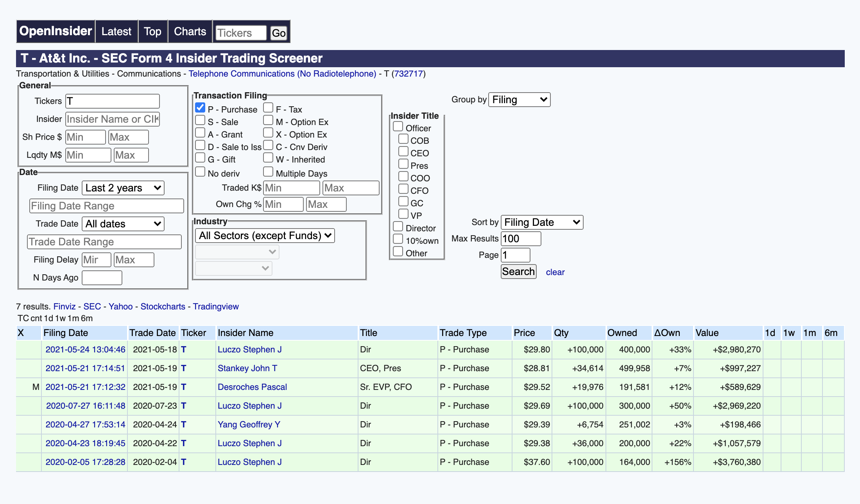The height and width of the screenshot is (504, 860).
Task: Enable the No deriv checkbox
Action: [200, 172]
